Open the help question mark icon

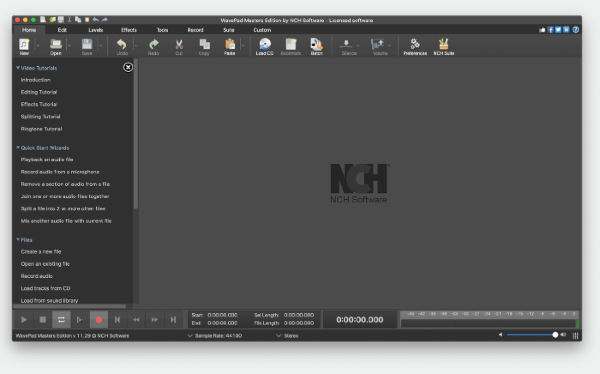pyautogui.click(x=576, y=30)
